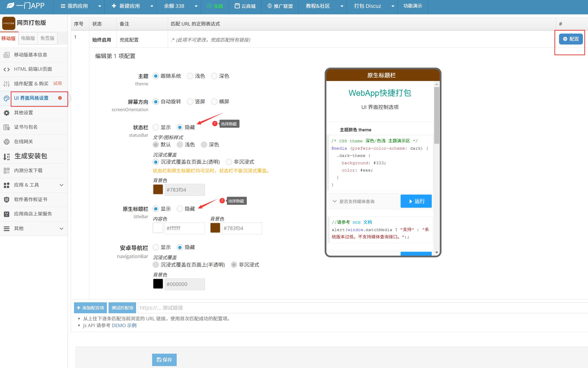Open the 余额 338 dropdown arrow

coord(196,6)
